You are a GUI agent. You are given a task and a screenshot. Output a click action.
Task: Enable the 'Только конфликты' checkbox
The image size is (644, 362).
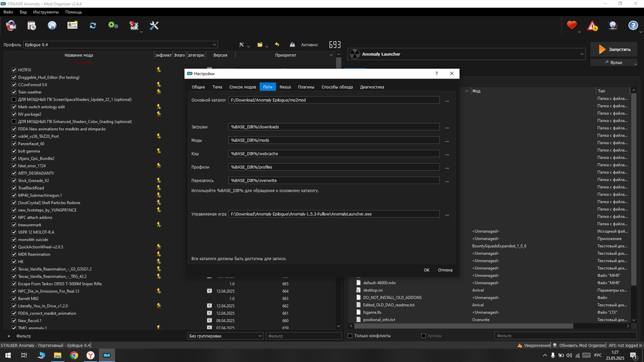click(350, 336)
